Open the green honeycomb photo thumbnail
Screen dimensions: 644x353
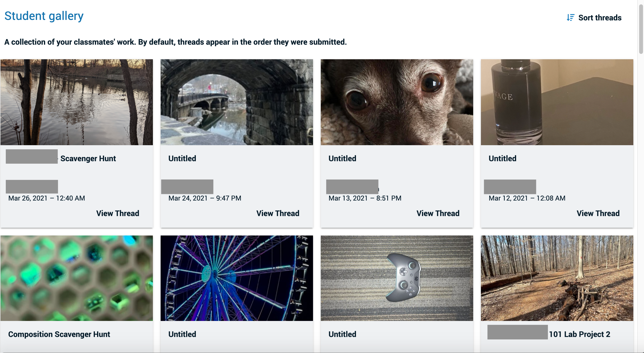76,278
